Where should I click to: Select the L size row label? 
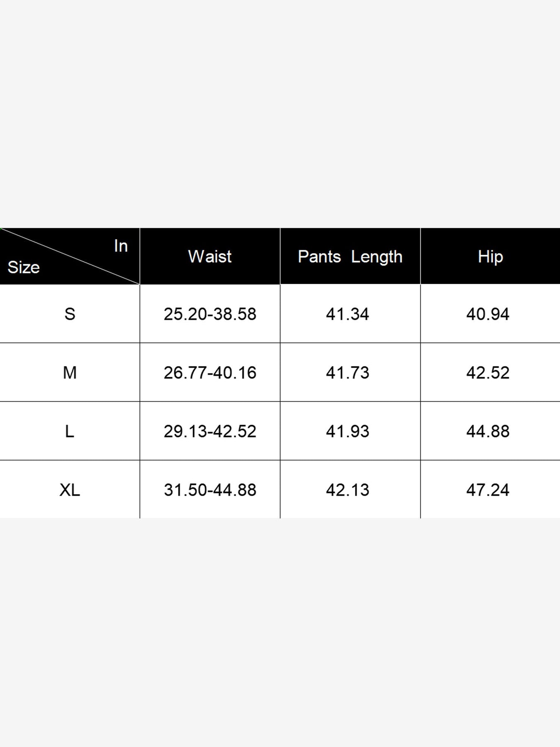click(x=70, y=431)
